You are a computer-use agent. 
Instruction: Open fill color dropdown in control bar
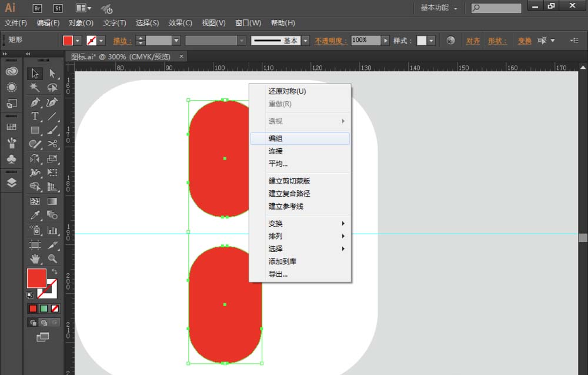pos(78,41)
